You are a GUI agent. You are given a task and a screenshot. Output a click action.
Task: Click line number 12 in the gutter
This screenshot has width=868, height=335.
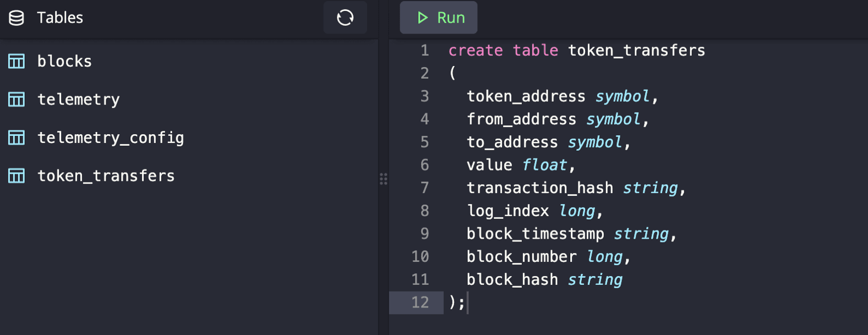(x=420, y=303)
